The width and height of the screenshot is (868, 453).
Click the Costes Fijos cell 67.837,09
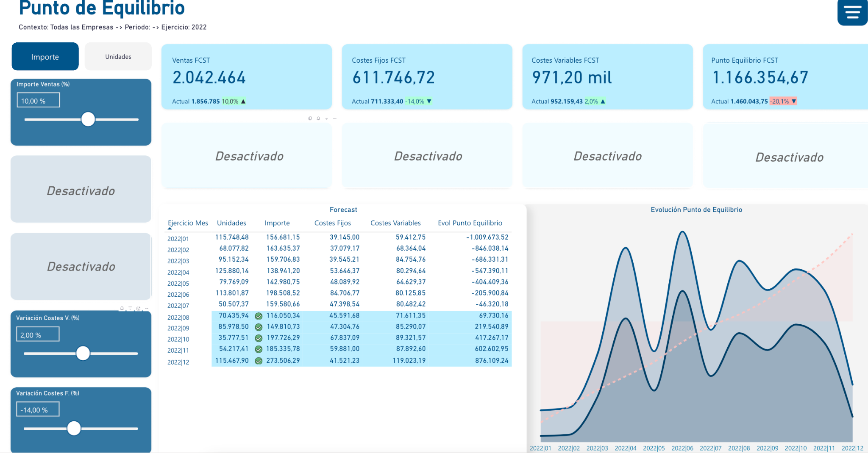pos(345,338)
